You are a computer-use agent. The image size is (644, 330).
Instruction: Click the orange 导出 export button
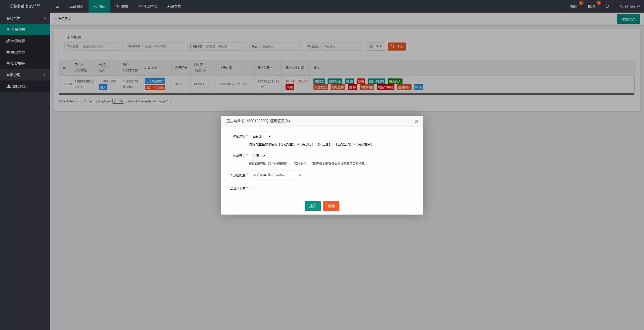tap(396, 47)
